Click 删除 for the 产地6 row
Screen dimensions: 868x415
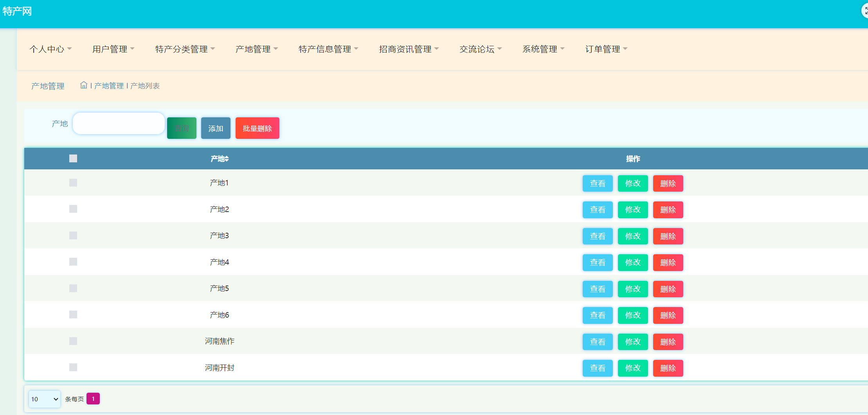pyautogui.click(x=668, y=315)
